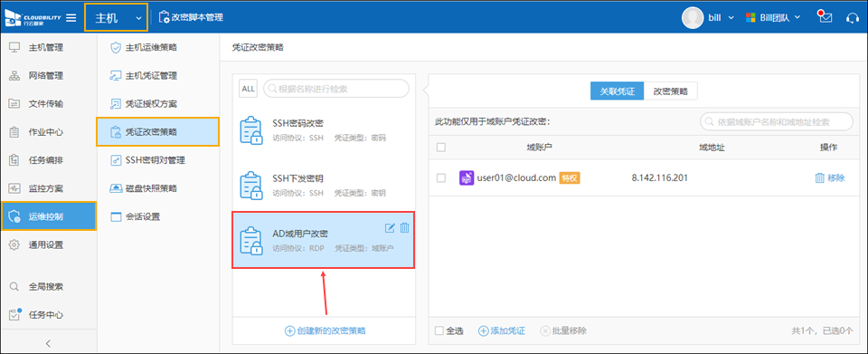Toggle the table header select-all checkbox
Screen dimensions: 868x354
[x=441, y=148]
